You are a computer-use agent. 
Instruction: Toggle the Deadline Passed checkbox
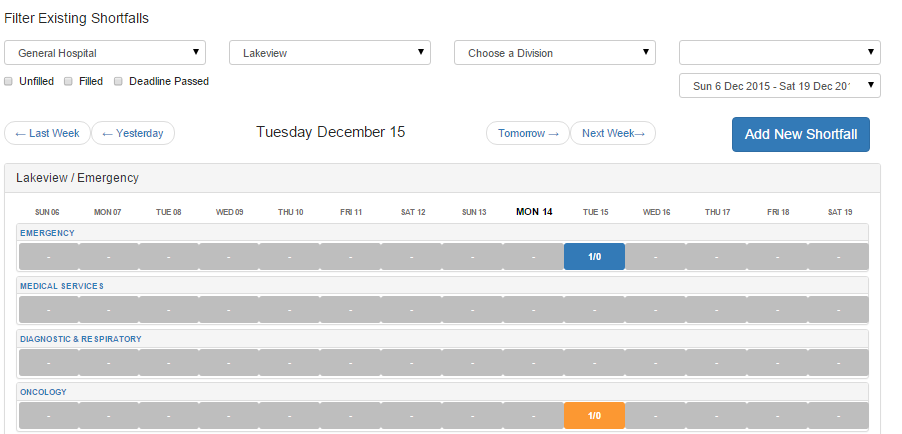point(118,81)
